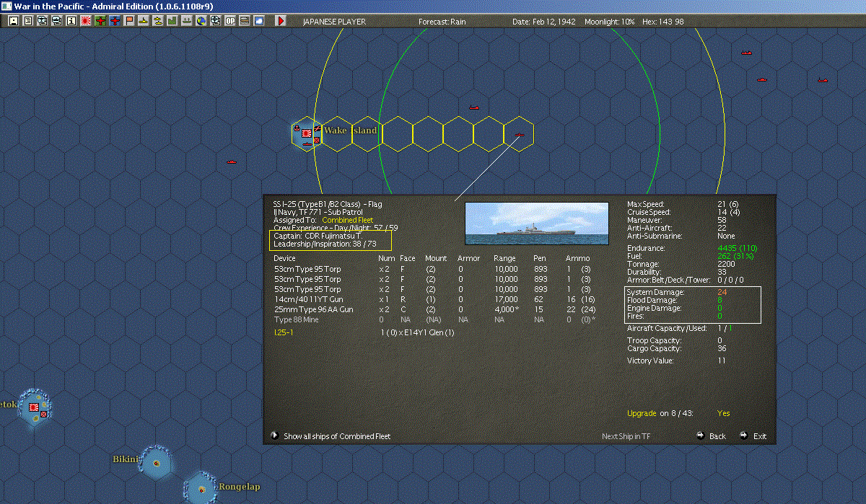Click the OP toolbar button
This screenshot has width=866, height=504.
(230, 21)
